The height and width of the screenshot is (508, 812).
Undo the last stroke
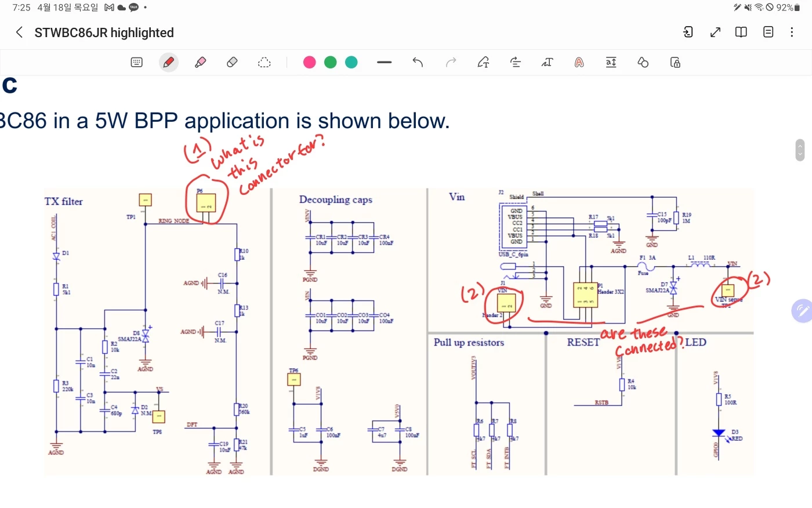click(418, 62)
